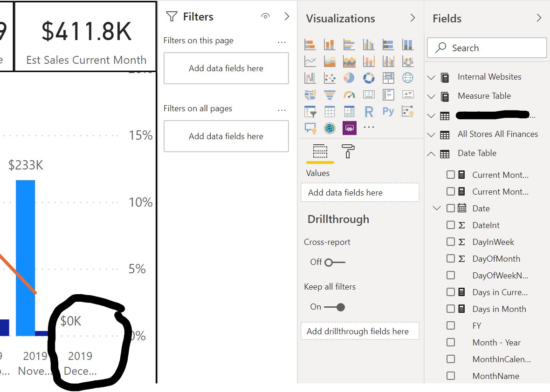Select the Key influencers visual
Image resolution: width=550 pixels, height=392 pixels.
407,111
